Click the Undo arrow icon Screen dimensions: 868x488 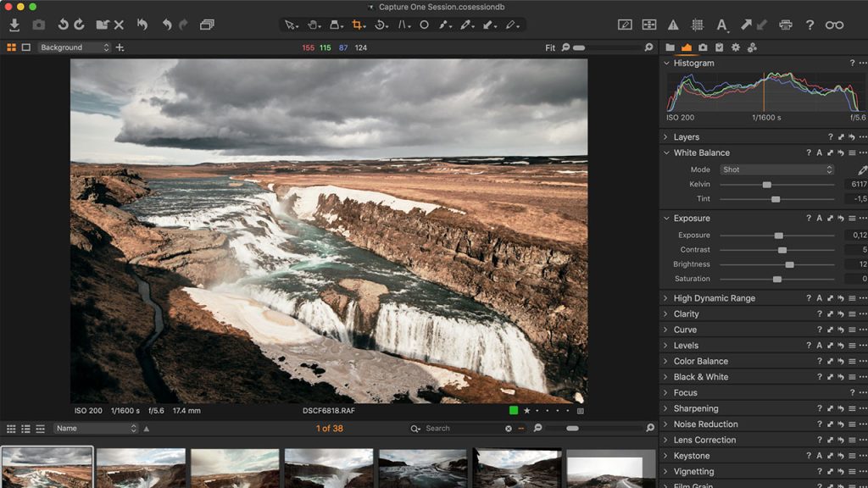click(x=165, y=25)
